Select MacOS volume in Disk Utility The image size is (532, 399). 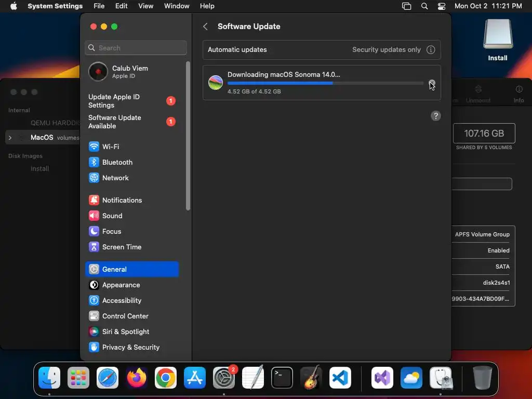[43, 138]
